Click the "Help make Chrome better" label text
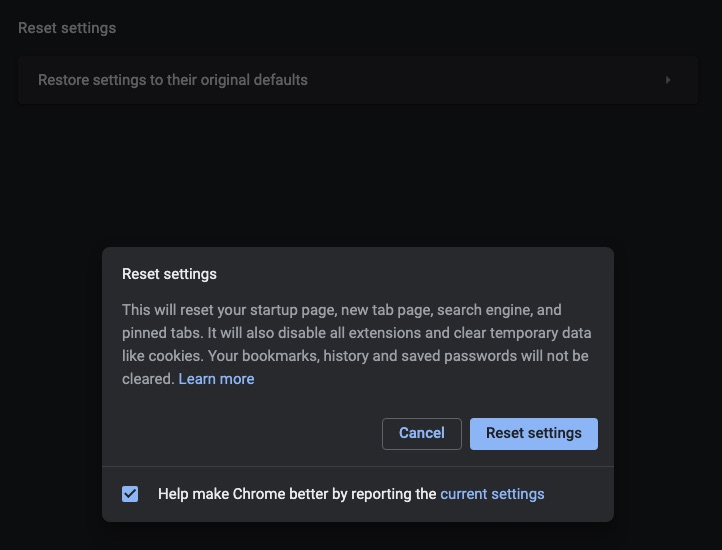 pos(297,494)
